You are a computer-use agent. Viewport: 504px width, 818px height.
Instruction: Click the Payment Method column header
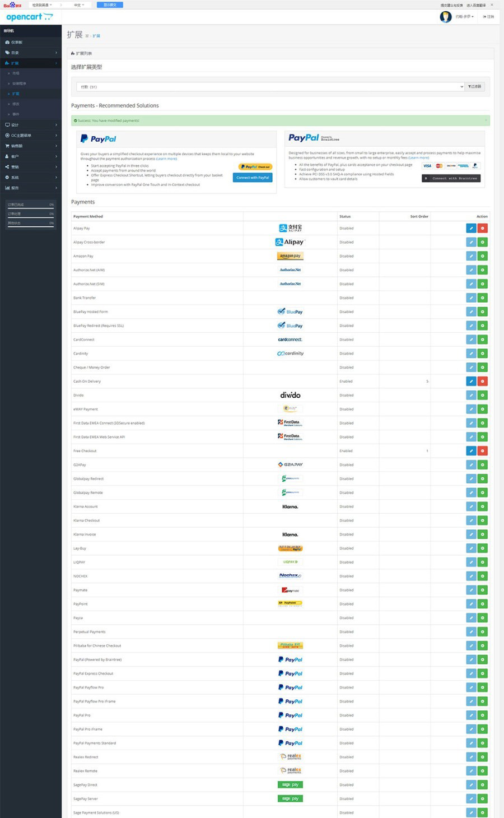pos(88,216)
